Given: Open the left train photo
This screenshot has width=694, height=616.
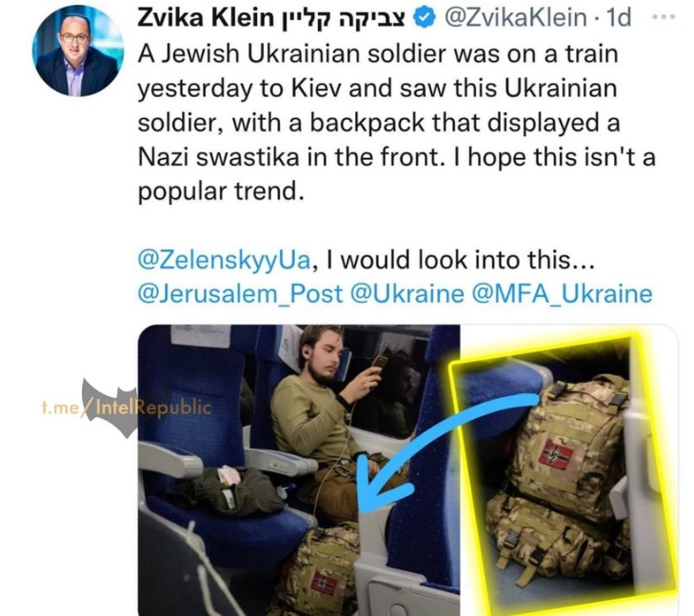Looking at the screenshot, I should pos(299,470).
